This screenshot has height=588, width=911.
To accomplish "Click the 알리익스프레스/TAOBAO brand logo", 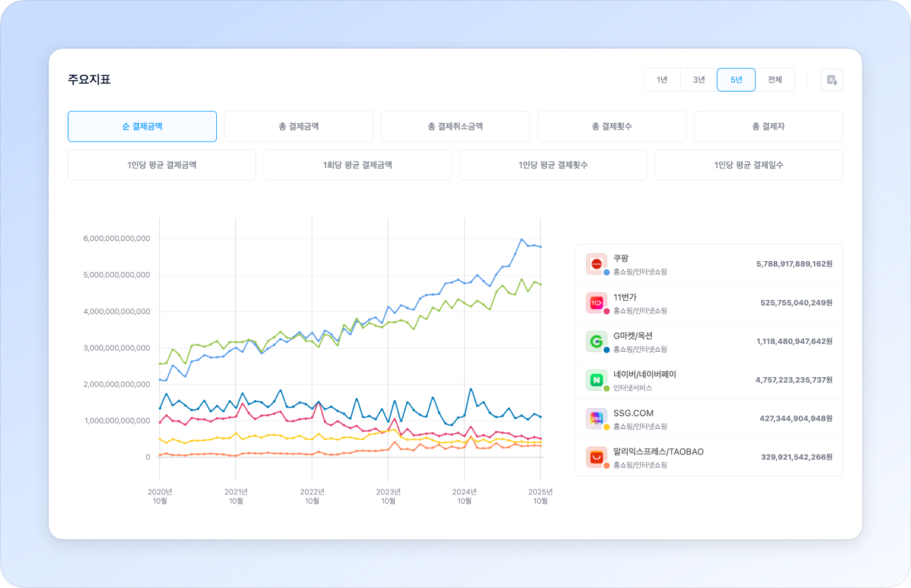I will pos(596,457).
